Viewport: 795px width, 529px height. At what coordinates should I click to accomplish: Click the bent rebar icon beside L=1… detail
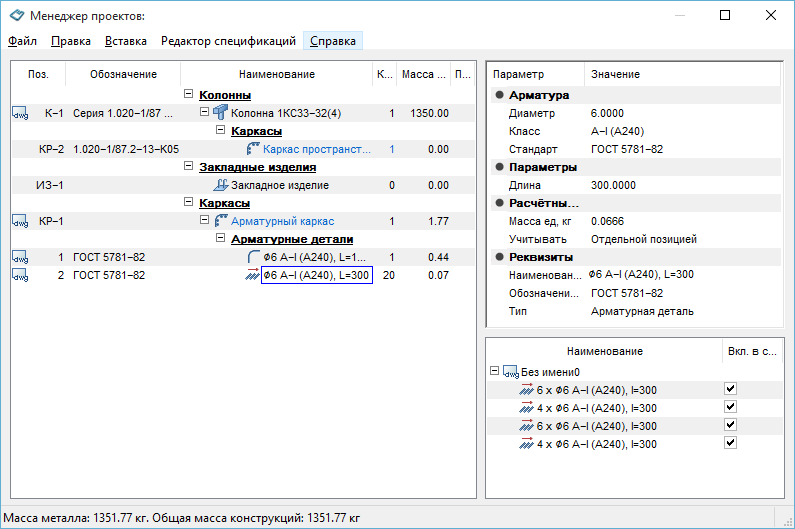coord(253,257)
